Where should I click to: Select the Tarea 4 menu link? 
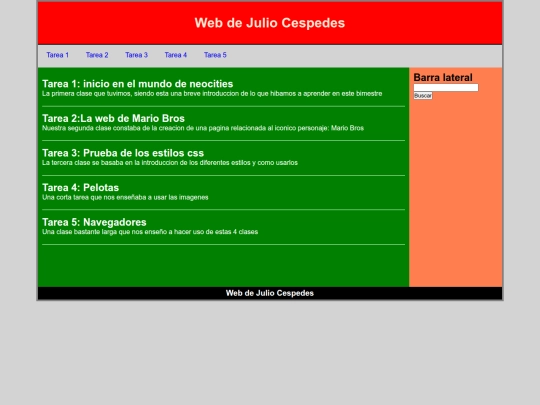coord(176,55)
